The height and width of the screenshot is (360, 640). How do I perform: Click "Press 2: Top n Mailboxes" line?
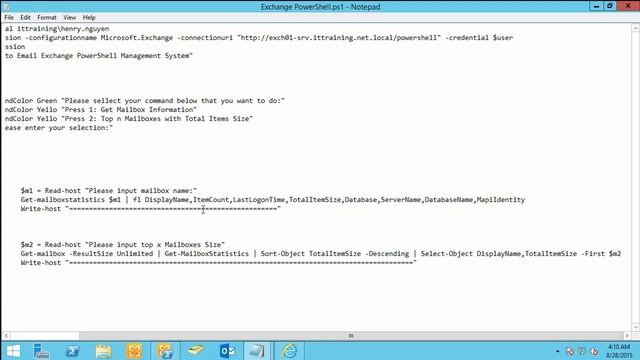pyautogui.click(x=129, y=118)
